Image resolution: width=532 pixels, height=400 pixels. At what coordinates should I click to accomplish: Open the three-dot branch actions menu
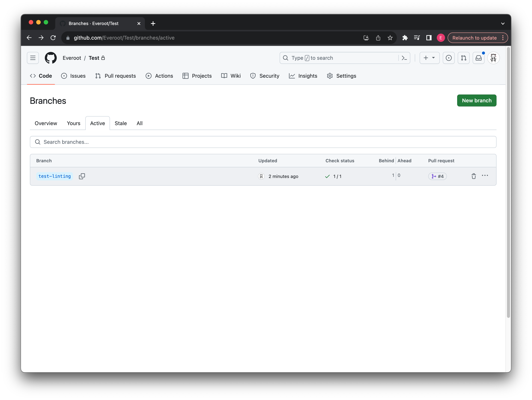pos(485,176)
